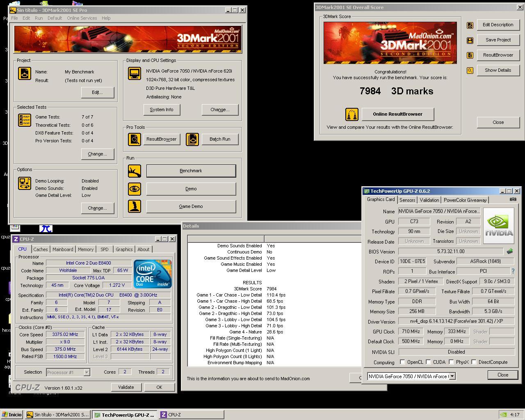Click Validate button in CPU-Z
This screenshot has width=525, height=420.
pyautogui.click(x=126, y=387)
